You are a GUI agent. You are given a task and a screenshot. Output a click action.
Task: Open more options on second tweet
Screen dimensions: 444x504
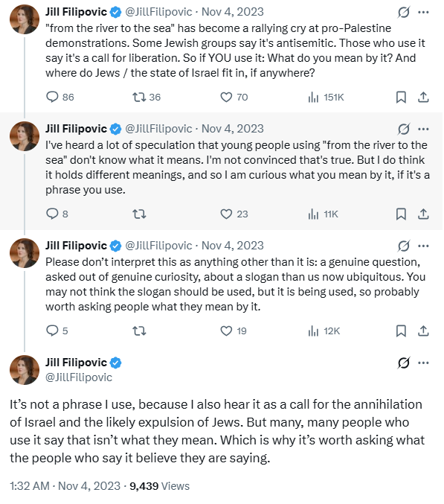pos(423,130)
